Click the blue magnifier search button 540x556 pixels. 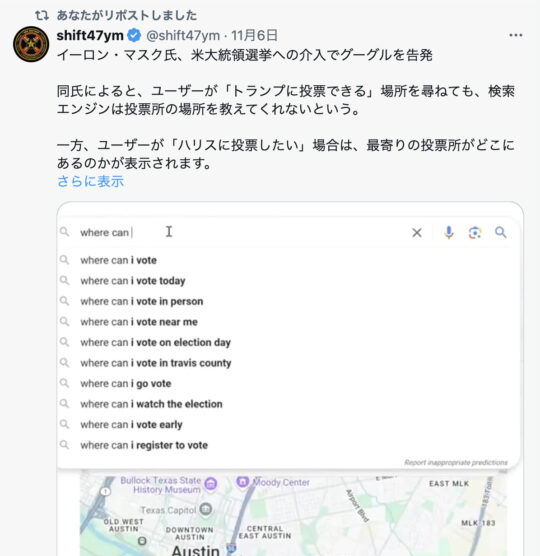tap(501, 232)
